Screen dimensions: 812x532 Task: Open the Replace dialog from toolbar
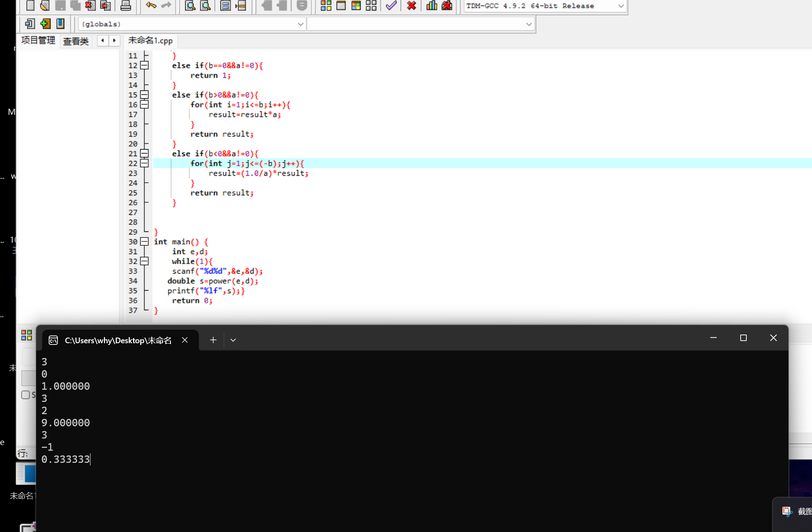205,5
